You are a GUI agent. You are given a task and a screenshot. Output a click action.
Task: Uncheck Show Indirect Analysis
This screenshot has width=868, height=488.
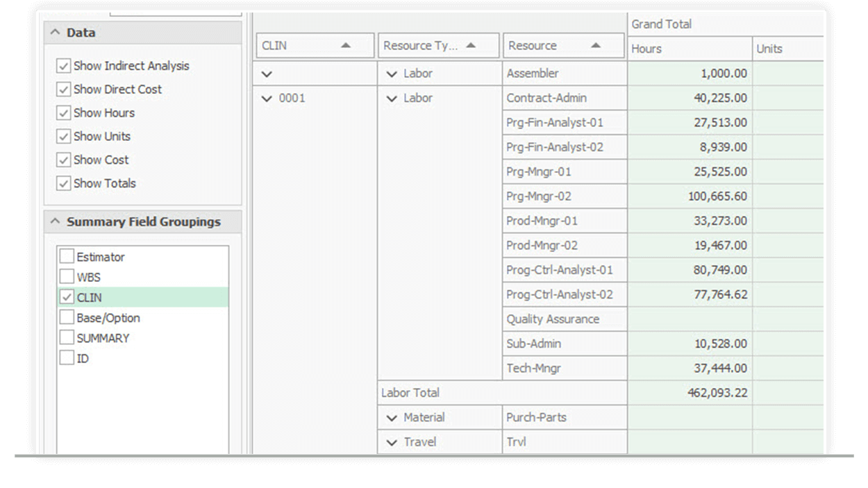[x=63, y=66]
